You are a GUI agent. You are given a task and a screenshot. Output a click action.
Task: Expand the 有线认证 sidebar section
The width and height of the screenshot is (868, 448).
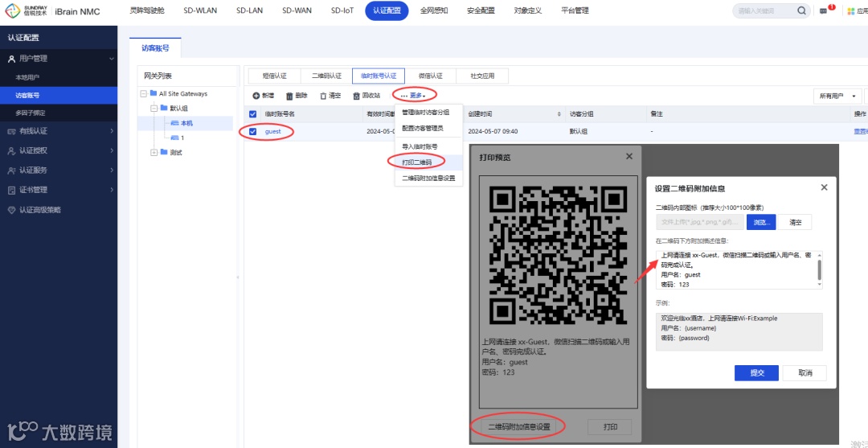point(111,131)
